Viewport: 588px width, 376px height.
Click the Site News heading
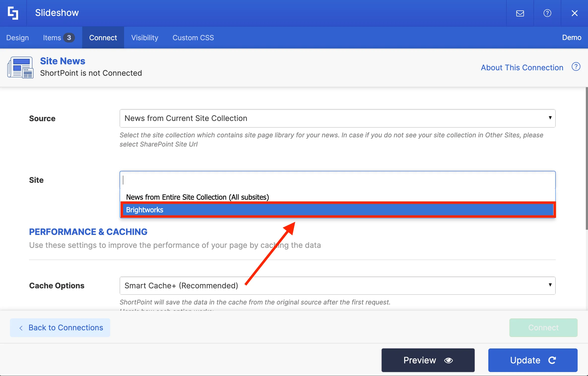coord(63,61)
